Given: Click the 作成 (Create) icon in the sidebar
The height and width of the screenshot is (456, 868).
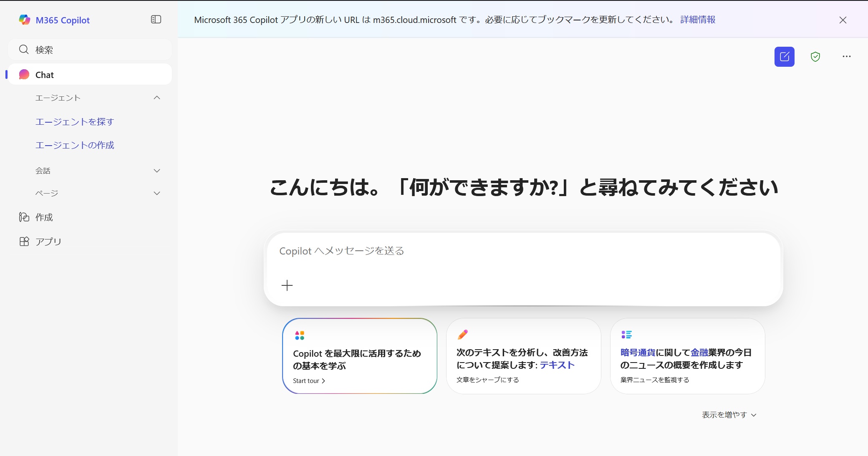Looking at the screenshot, I should click(x=24, y=217).
